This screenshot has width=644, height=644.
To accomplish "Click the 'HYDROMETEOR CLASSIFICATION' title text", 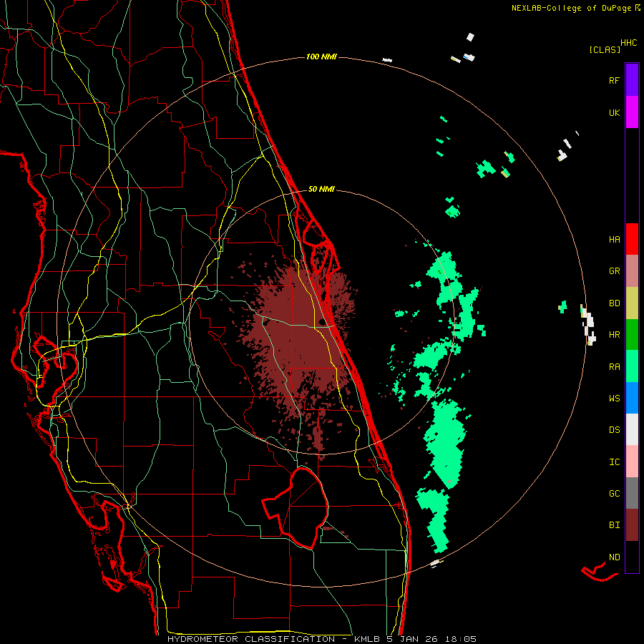I will [x=251, y=639].
